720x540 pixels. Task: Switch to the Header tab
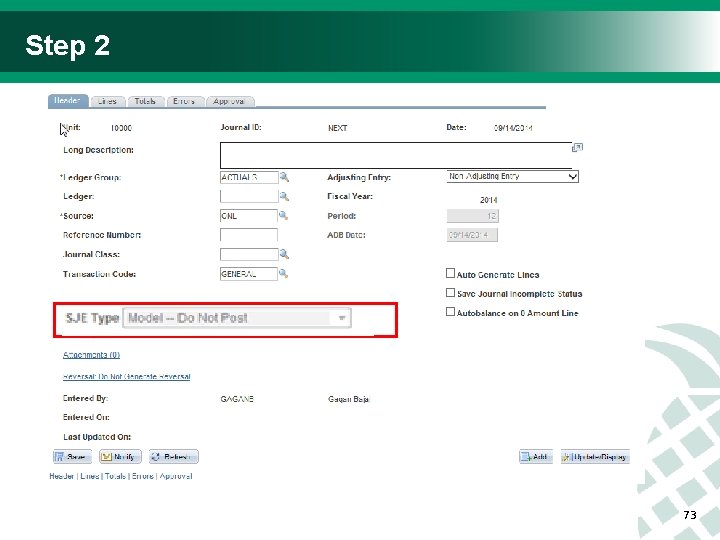[68, 101]
